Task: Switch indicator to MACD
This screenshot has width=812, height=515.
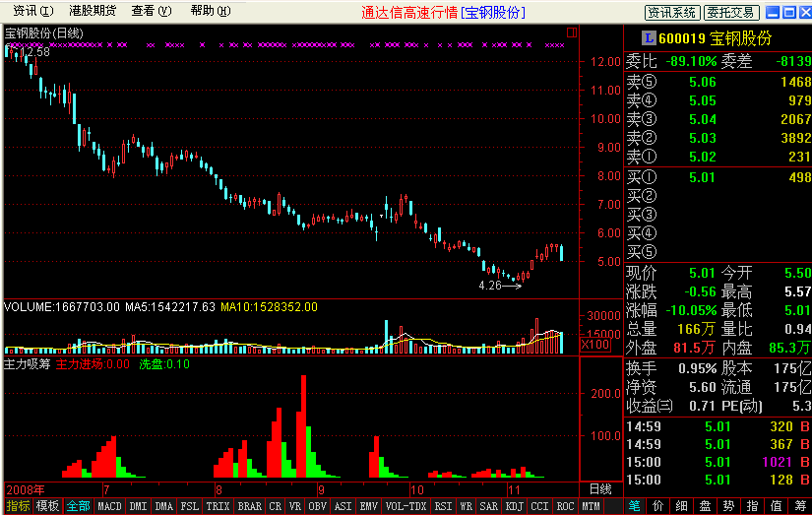Action: (x=110, y=506)
